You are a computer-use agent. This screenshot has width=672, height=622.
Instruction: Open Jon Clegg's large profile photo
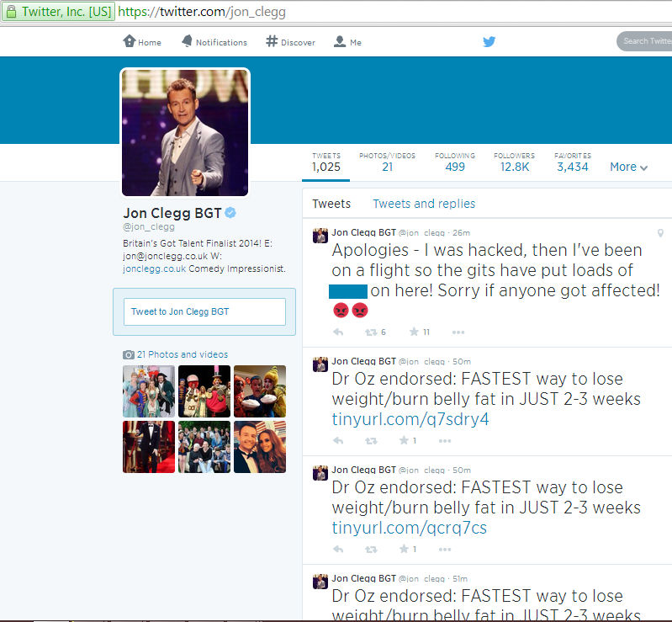pyautogui.click(x=185, y=132)
